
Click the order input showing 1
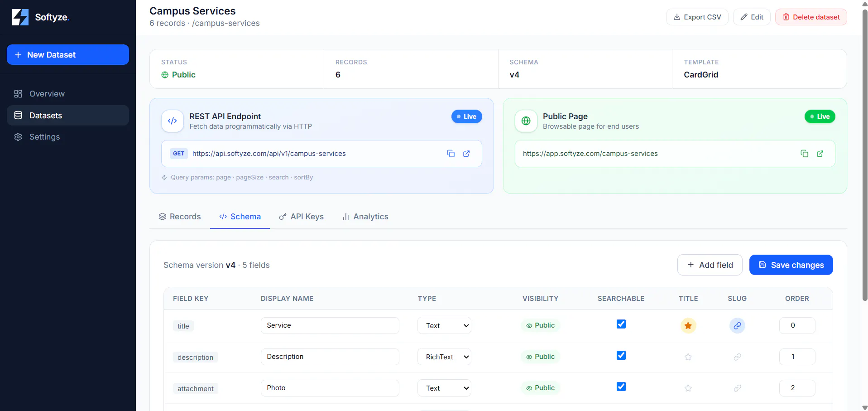pyautogui.click(x=797, y=357)
